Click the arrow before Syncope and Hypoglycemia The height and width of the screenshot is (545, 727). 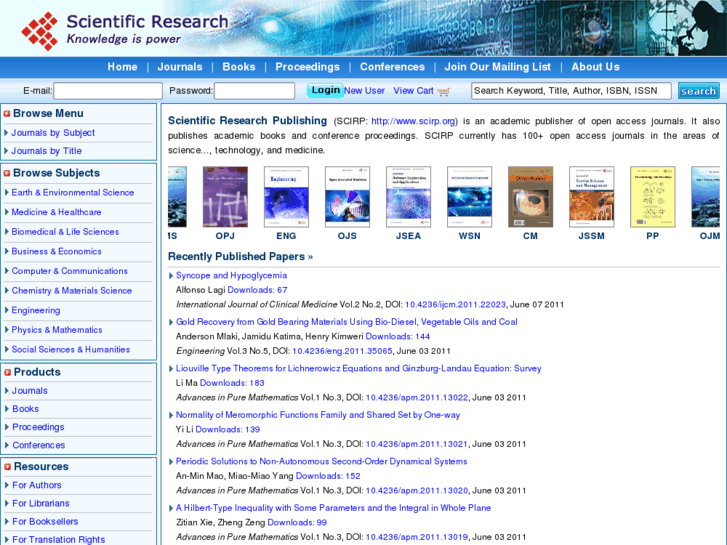pyautogui.click(x=171, y=276)
